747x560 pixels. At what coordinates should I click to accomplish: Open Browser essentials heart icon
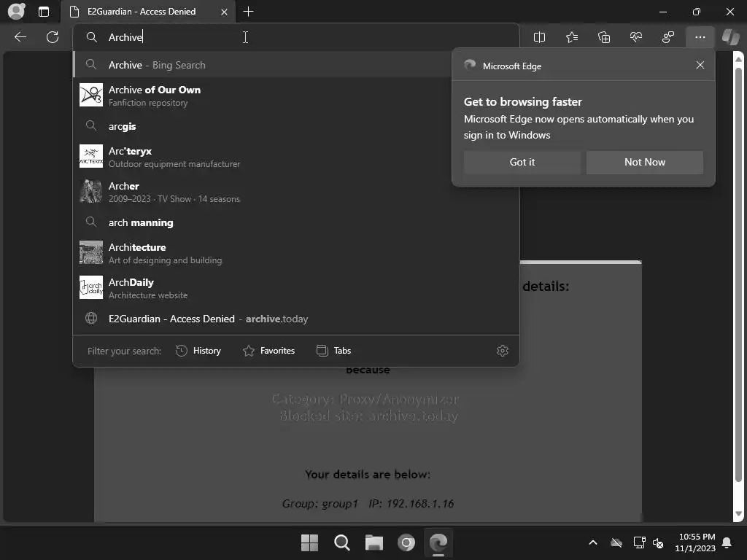pos(636,37)
